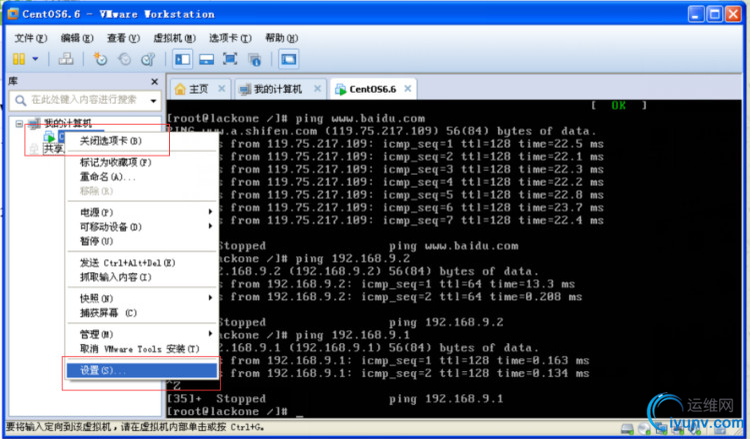This screenshot has height=439, width=750.
Task: Close the 主页 tab
Action: tap(221, 88)
